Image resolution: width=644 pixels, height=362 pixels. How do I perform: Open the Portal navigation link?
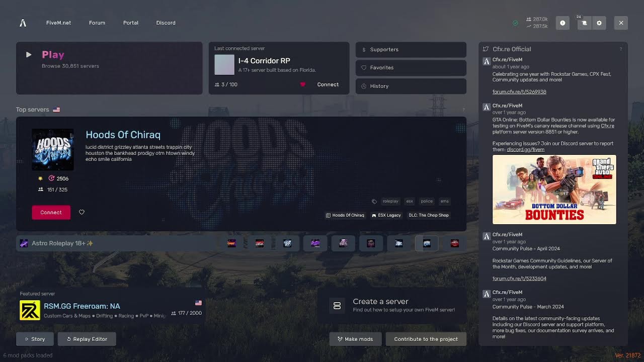tap(131, 23)
